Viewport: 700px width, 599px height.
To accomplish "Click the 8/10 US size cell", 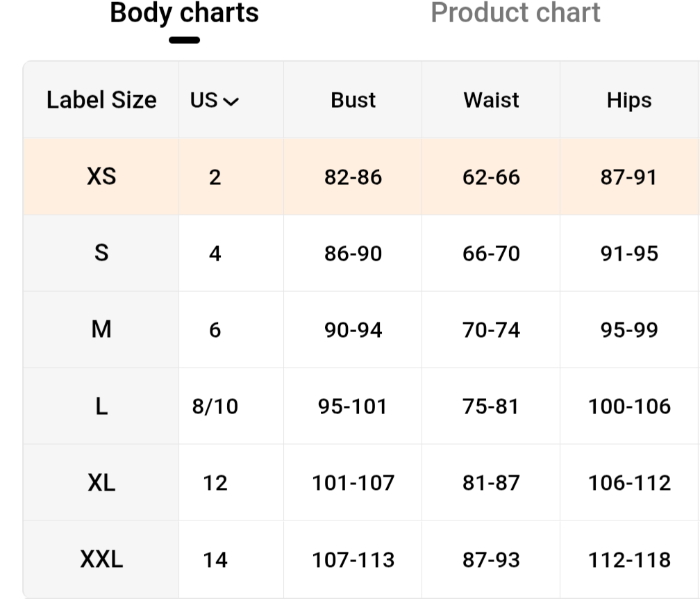I will 215,407.
